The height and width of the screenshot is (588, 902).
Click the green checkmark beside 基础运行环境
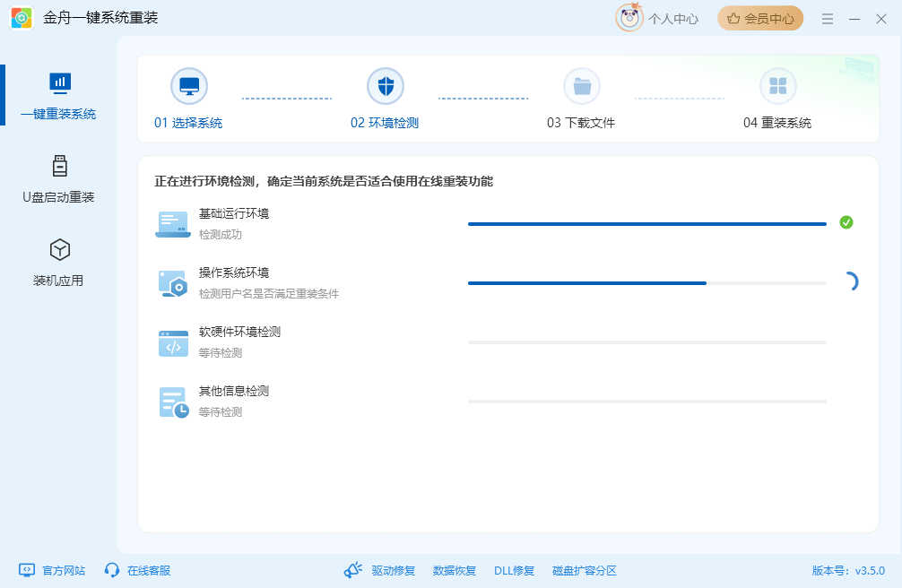[846, 222]
